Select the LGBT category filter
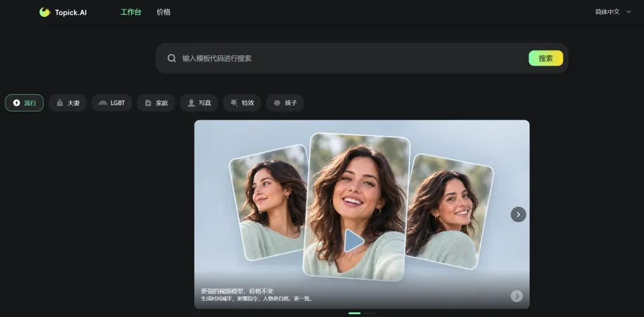 112,102
